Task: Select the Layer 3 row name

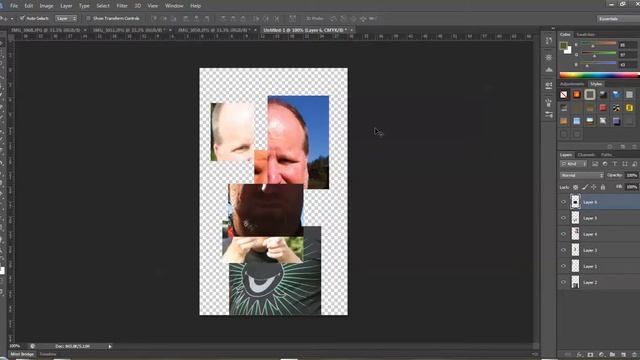Action: [x=590, y=250]
